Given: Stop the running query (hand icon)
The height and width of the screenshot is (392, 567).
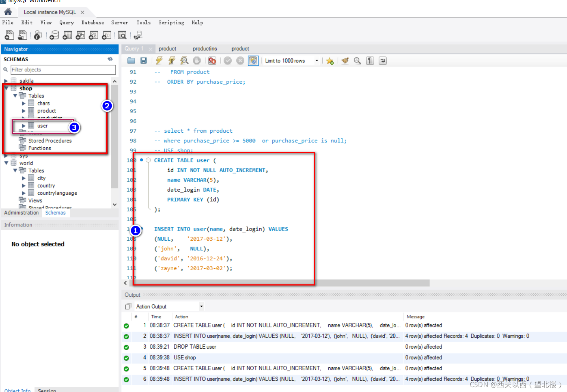Looking at the screenshot, I should (x=197, y=61).
